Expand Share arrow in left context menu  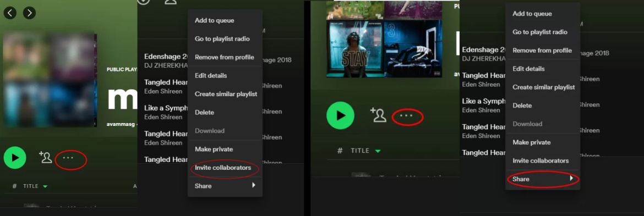(x=254, y=185)
